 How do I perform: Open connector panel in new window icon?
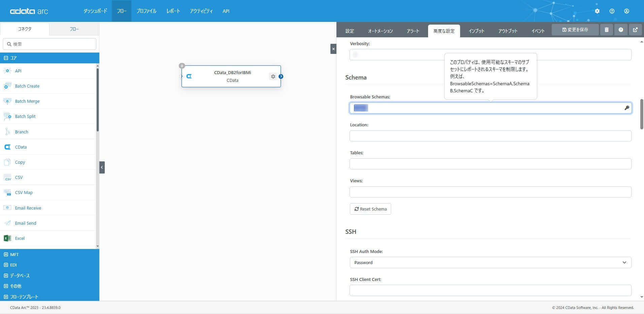[x=635, y=30]
